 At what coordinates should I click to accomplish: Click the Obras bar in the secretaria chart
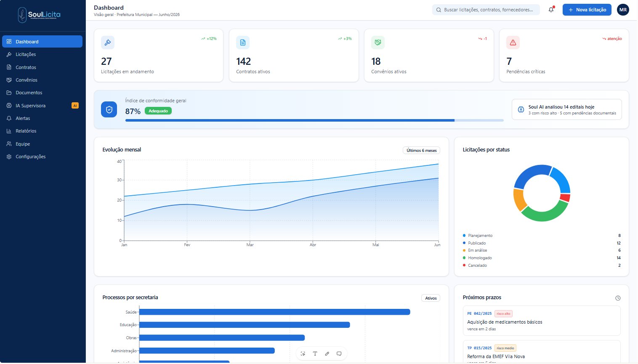tap(222, 337)
